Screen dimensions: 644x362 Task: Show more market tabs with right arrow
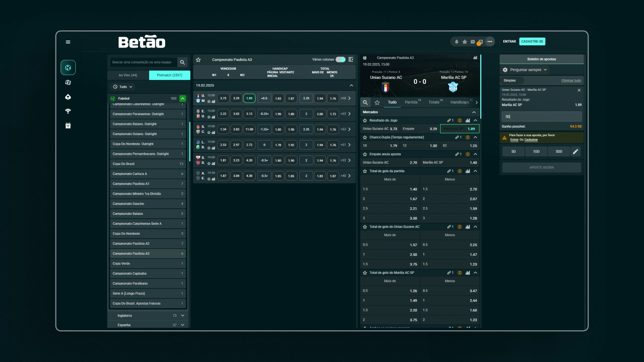tap(476, 103)
